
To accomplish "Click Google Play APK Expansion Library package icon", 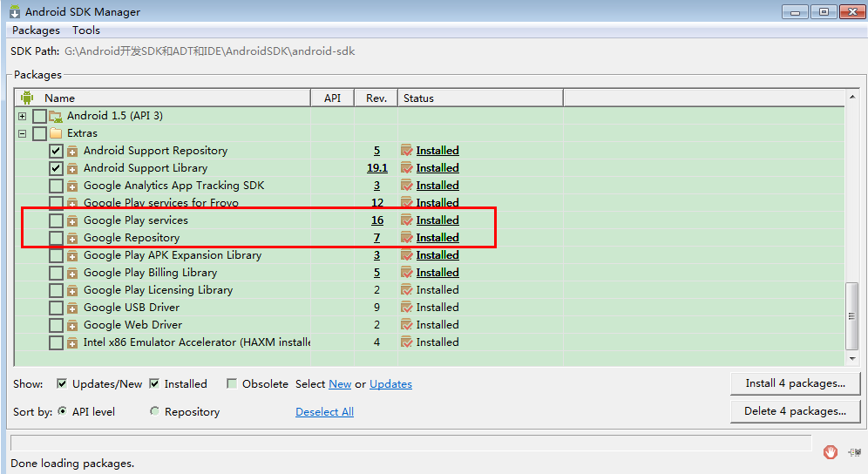I will click(72, 256).
